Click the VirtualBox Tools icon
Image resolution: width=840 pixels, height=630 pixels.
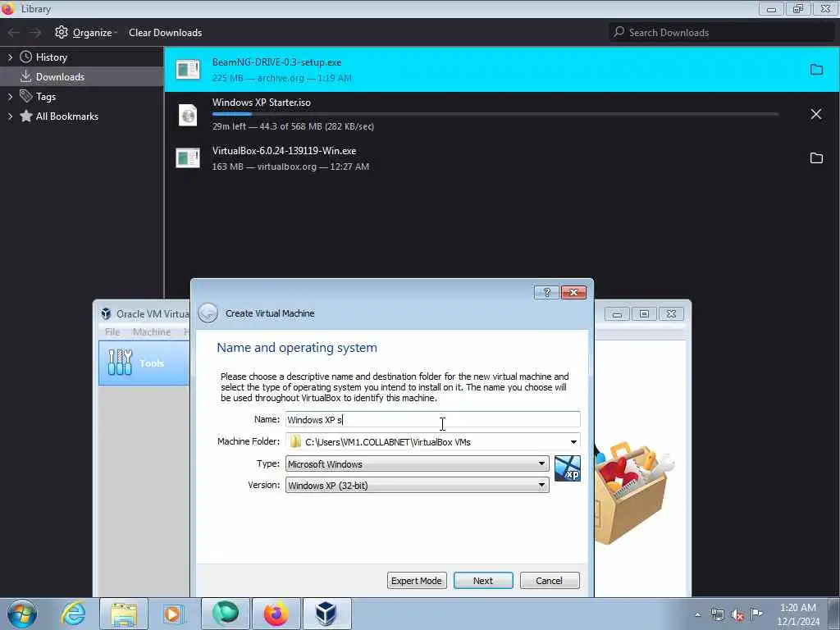click(x=120, y=363)
